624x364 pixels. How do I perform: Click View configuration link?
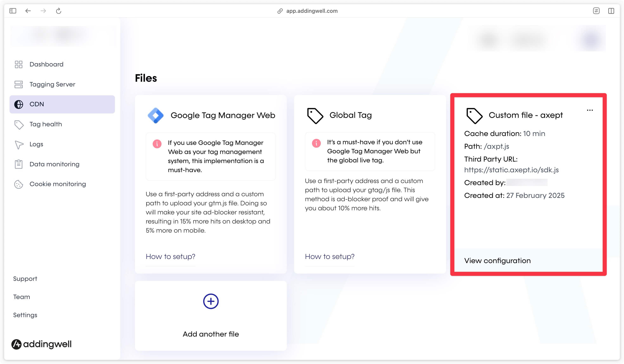tap(497, 260)
